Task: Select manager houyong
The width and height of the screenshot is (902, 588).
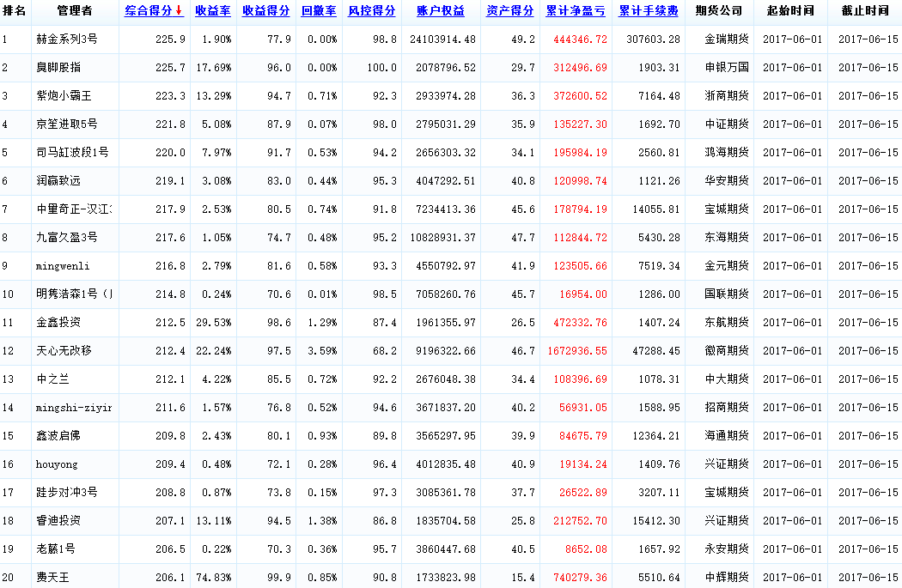Action: click(x=57, y=464)
